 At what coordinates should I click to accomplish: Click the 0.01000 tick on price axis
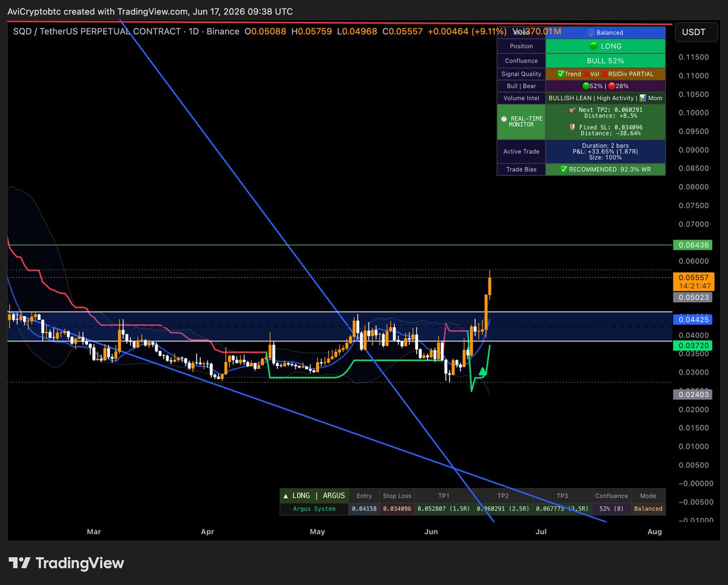point(693,447)
